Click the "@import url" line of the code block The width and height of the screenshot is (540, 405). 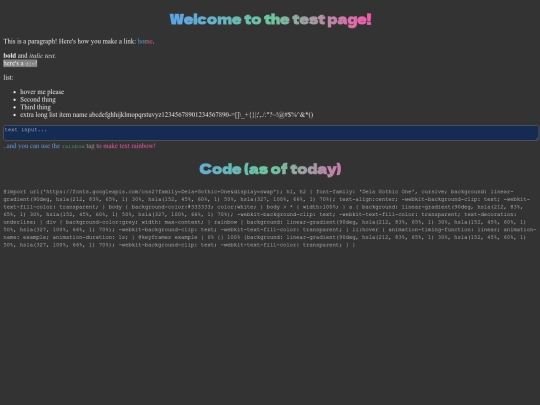(258, 192)
